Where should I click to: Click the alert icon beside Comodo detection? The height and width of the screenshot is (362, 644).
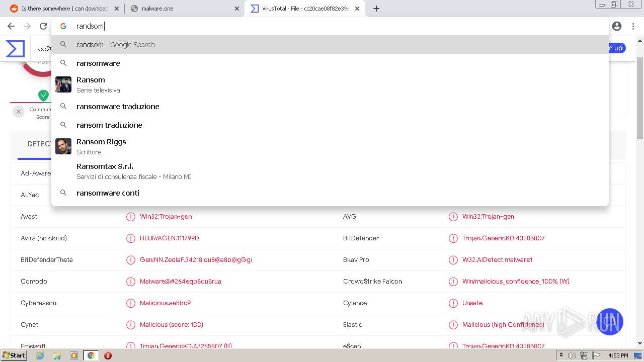point(131,282)
